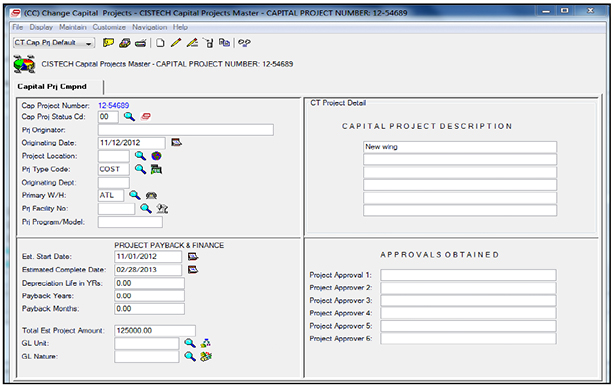Click magnifier beside GL Nature

[x=190, y=356]
